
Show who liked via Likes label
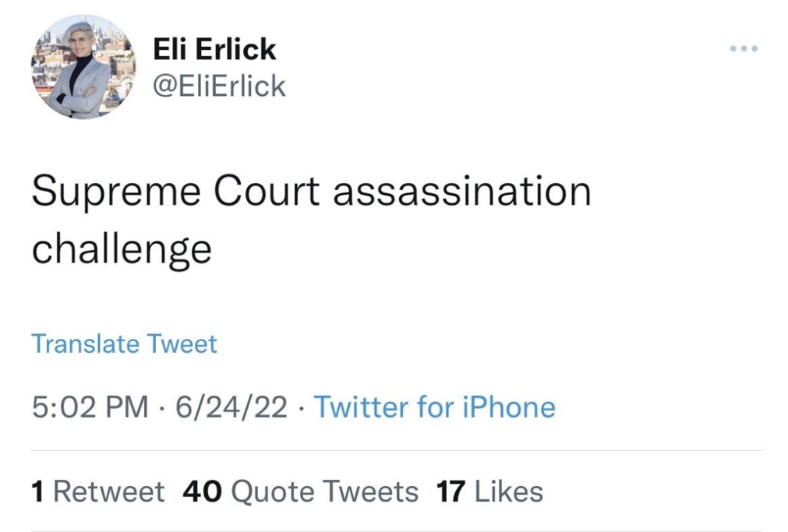(x=508, y=492)
